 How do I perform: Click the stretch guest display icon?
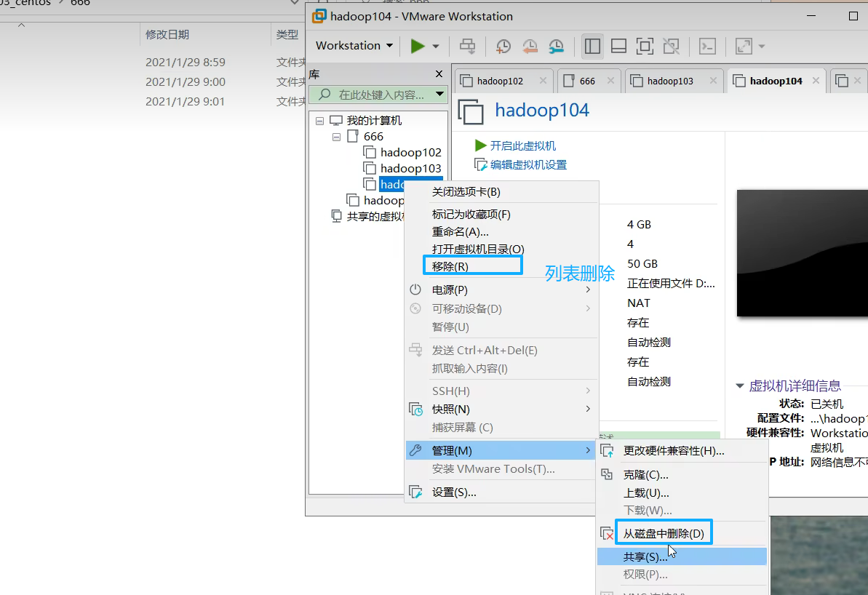coord(744,46)
